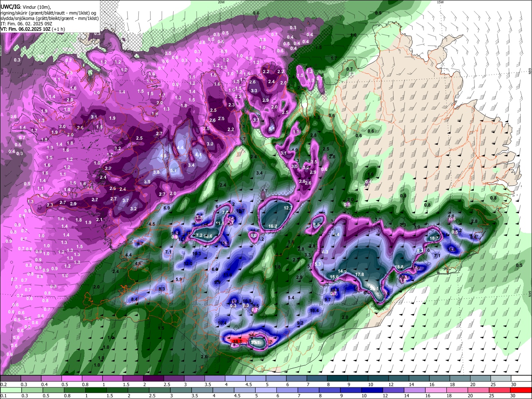The image size is (532, 399).
Task: Click the bright red swatch in lower legend row
Action: (x=521, y=390)
